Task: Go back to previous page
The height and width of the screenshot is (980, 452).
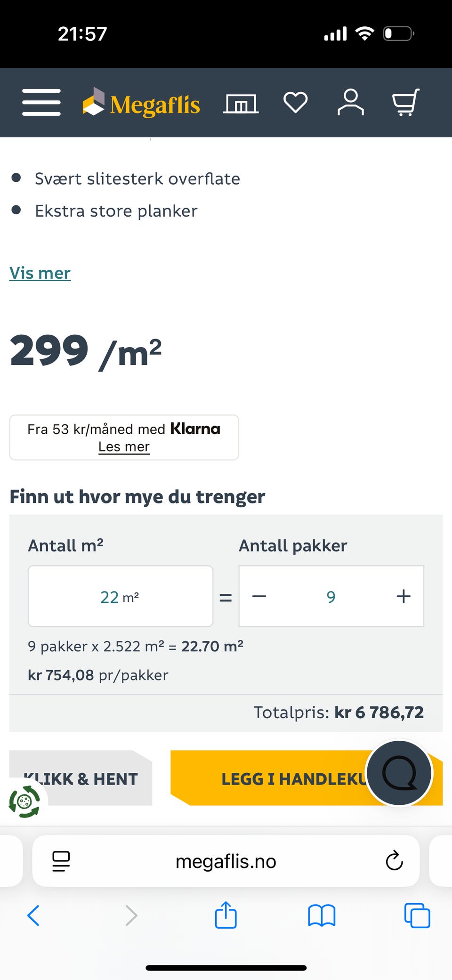Action: point(33,915)
